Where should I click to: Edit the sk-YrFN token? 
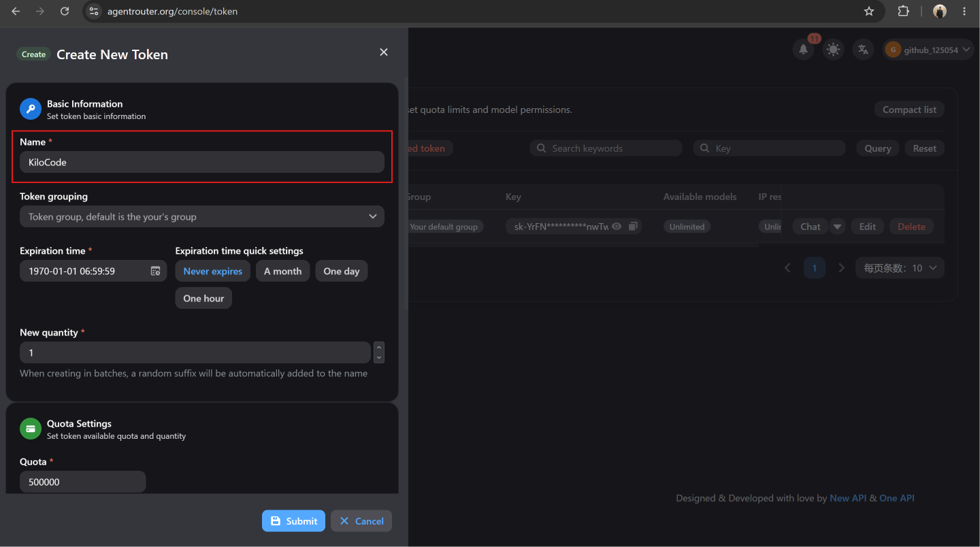click(x=867, y=227)
